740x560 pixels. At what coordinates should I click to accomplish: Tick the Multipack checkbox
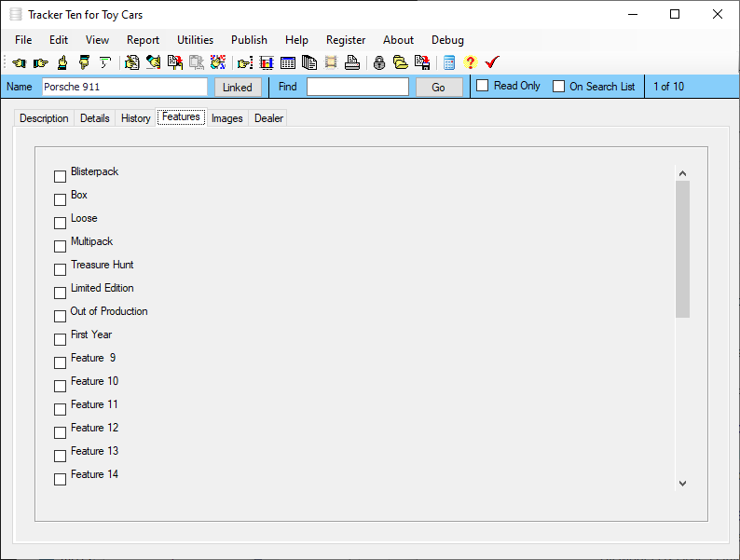[x=60, y=246]
